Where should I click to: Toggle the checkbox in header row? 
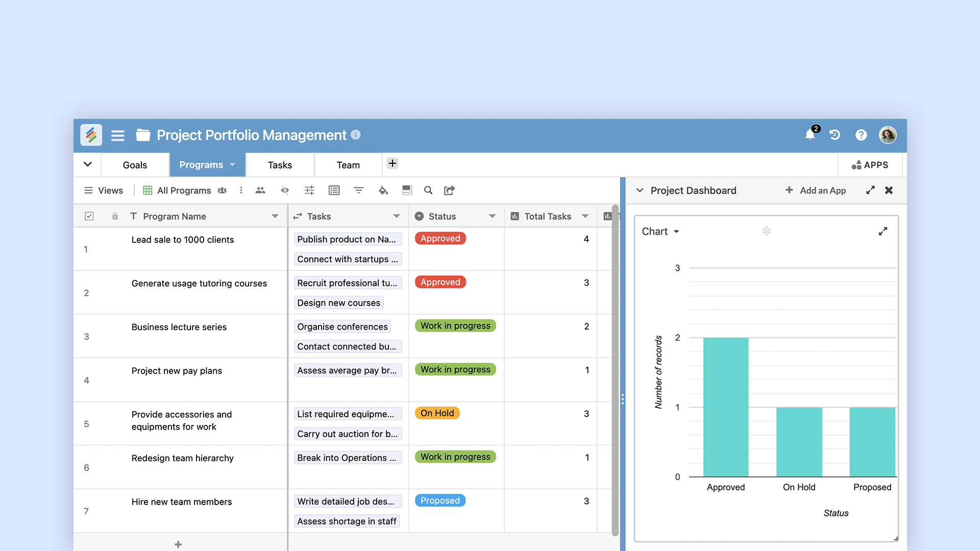tap(89, 216)
